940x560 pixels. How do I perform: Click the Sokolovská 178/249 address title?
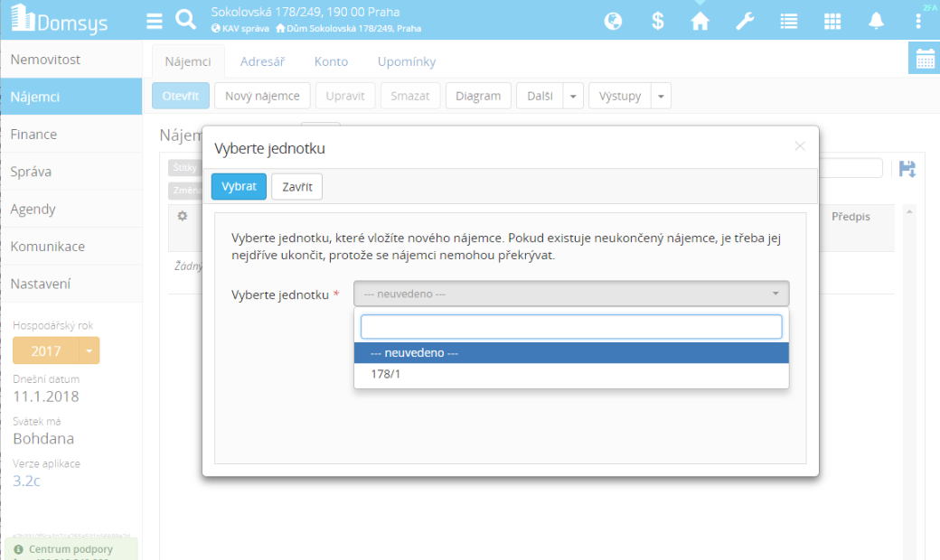click(x=305, y=12)
